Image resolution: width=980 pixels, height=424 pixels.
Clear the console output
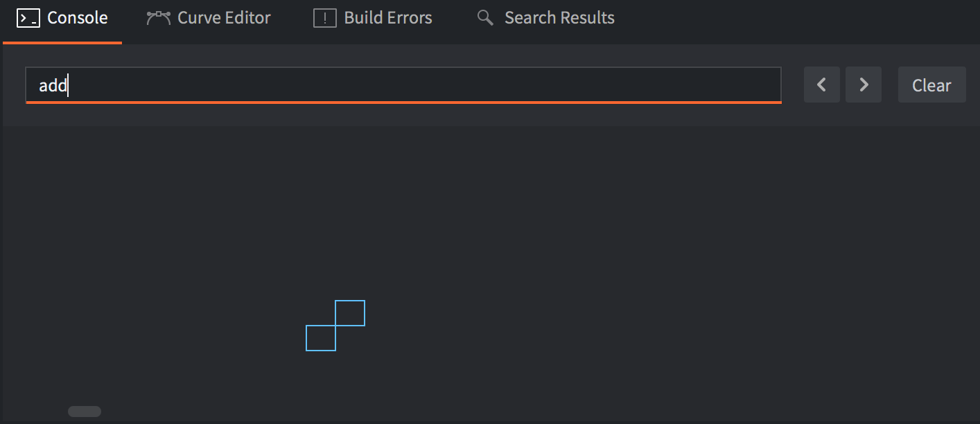[x=931, y=85]
